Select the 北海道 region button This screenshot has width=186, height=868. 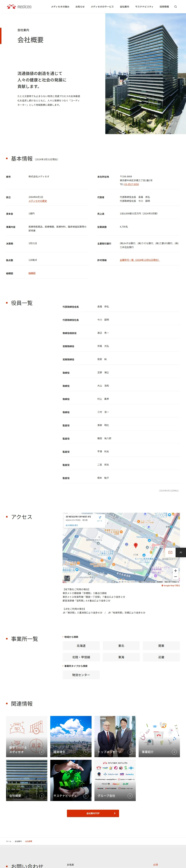[81, 646]
